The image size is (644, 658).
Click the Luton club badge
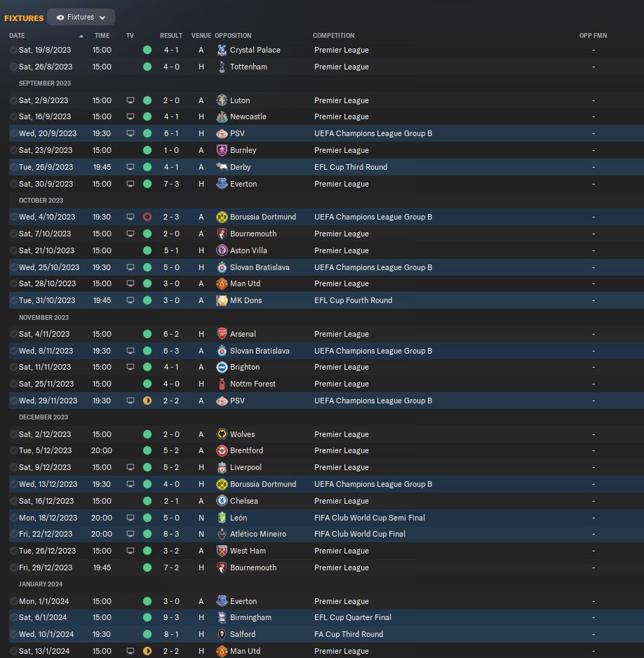222,100
